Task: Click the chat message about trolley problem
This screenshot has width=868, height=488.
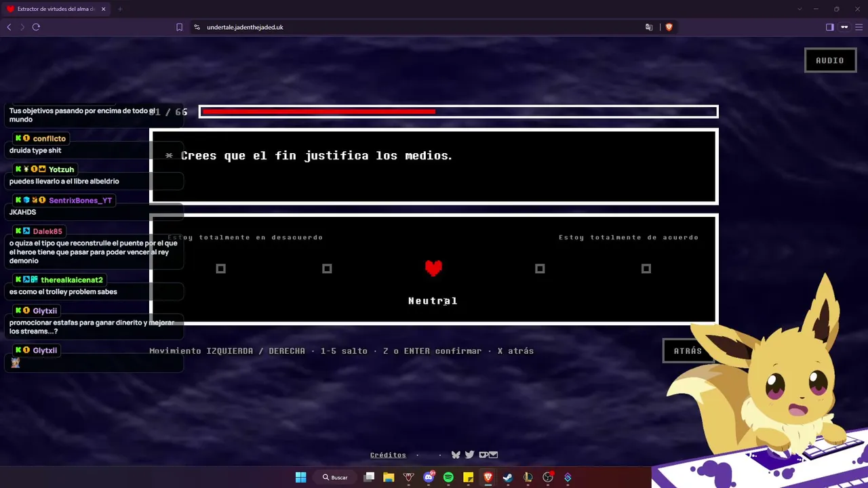Action: (63, 291)
